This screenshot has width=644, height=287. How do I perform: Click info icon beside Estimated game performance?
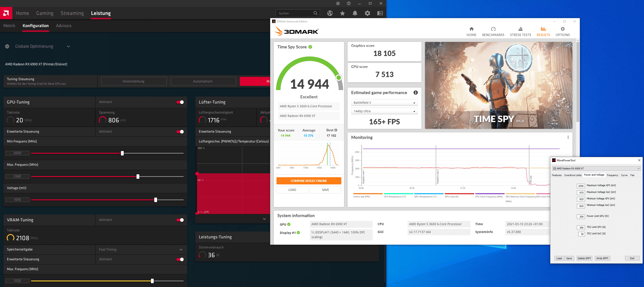[415, 93]
